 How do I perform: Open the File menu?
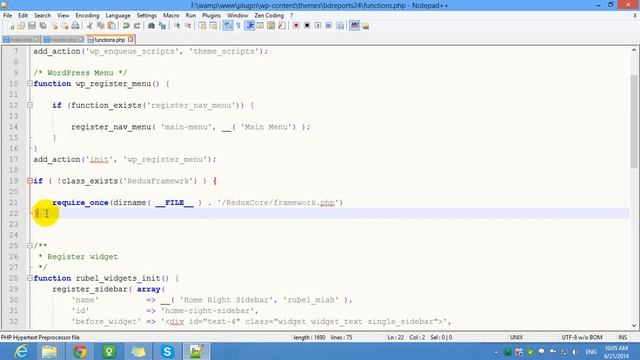tap(7, 16)
